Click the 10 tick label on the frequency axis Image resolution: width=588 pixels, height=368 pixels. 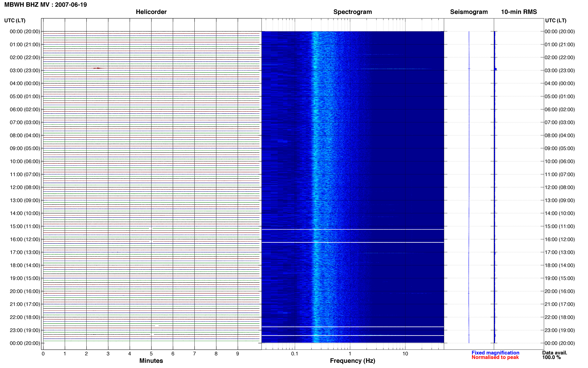[x=405, y=354]
